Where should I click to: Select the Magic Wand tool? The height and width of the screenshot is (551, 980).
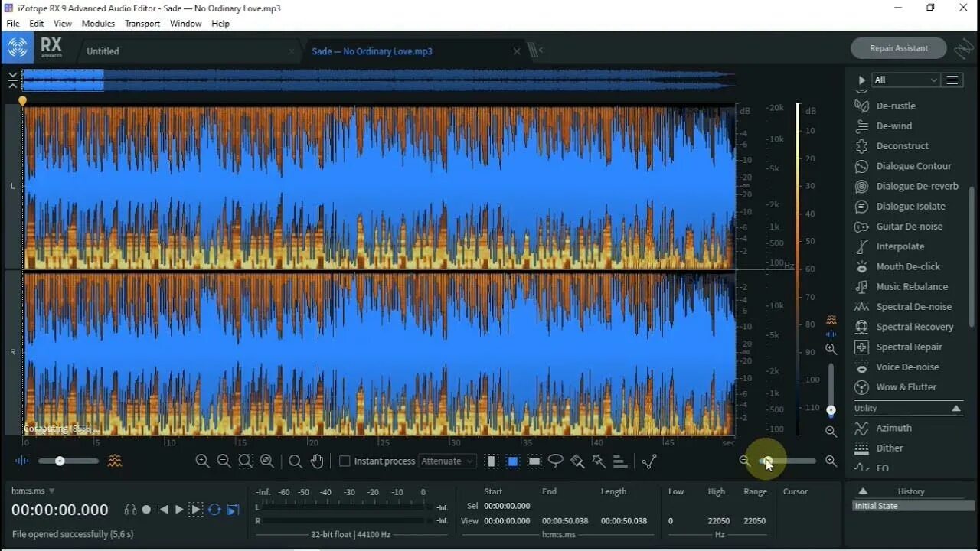click(599, 461)
